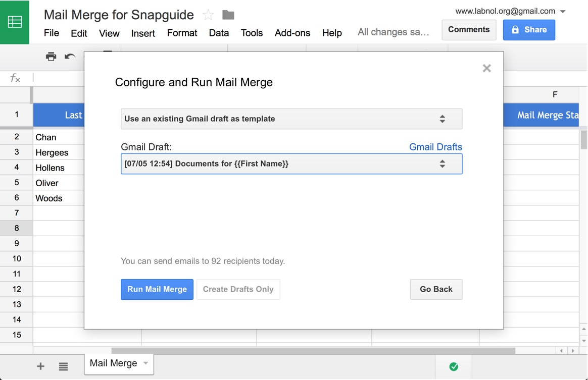Open the Gmail Draft selector dropdown
This screenshot has width=588, height=380.
291,164
